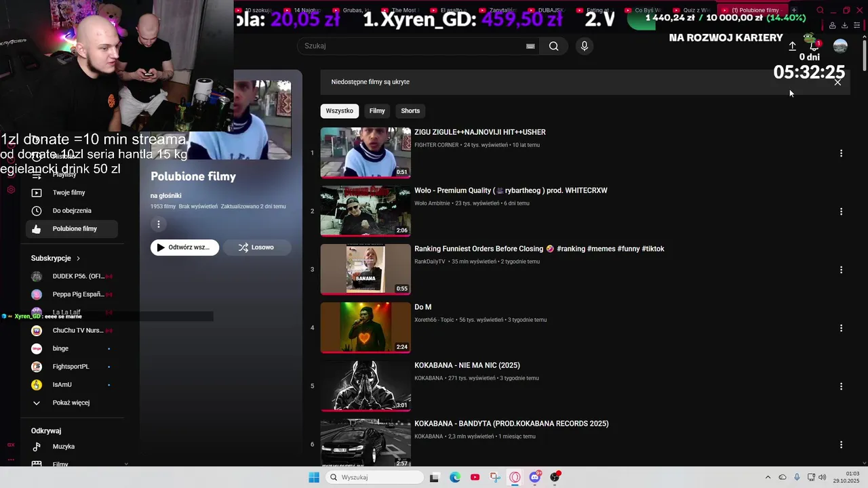This screenshot has width=868, height=488.
Task: Open RankDailyTV channel link
Action: tap(430, 262)
